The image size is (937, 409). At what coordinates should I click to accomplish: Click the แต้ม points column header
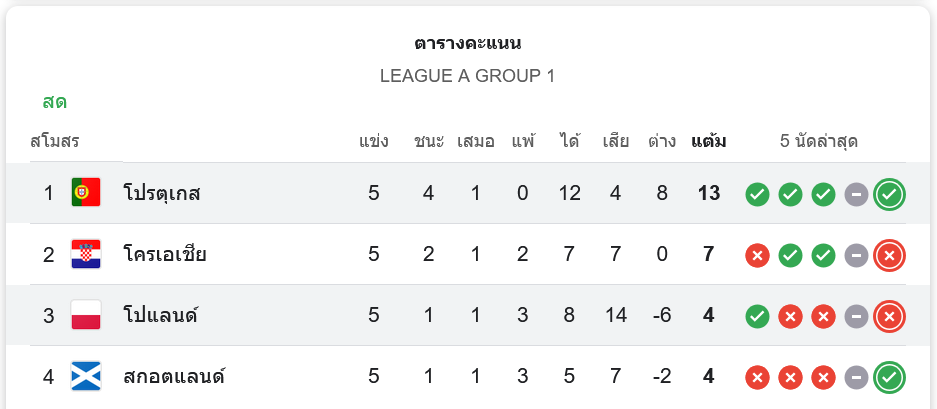coord(709,141)
